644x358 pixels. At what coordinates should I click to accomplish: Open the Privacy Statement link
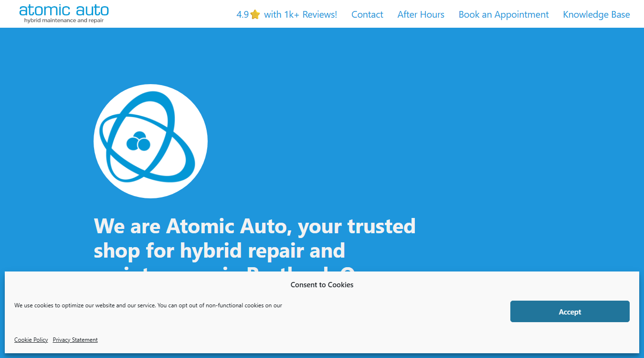(75, 340)
